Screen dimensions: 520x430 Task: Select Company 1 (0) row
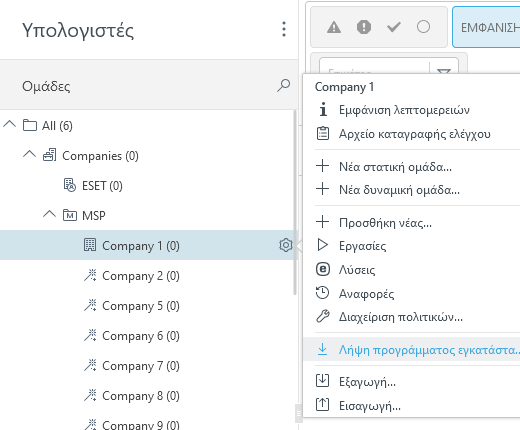click(x=148, y=245)
